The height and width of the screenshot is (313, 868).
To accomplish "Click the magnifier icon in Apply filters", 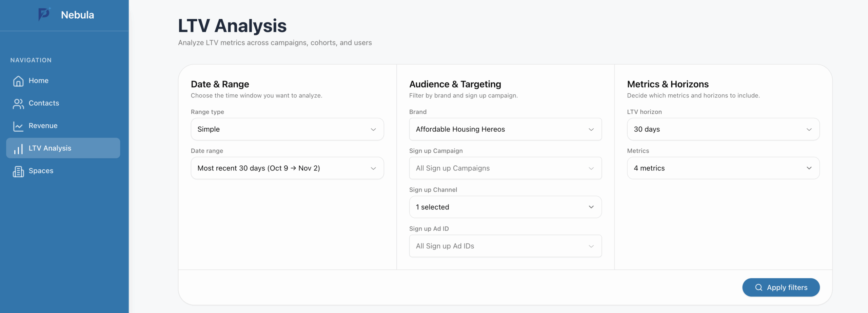I will pyautogui.click(x=758, y=288).
